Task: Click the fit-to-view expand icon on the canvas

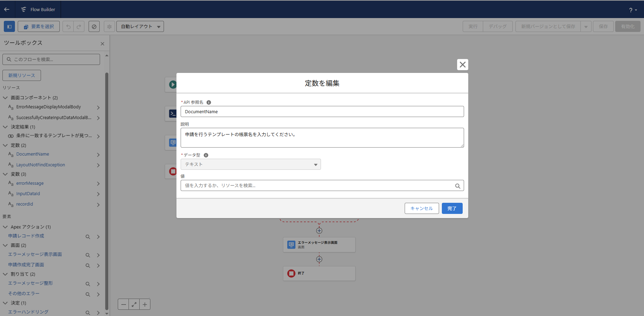Action: pyautogui.click(x=134, y=304)
